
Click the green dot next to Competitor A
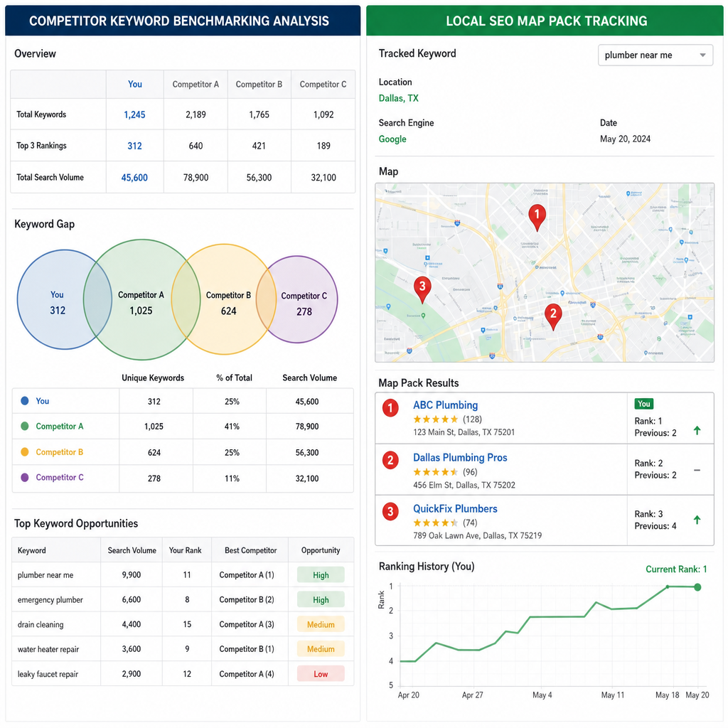point(25,427)
